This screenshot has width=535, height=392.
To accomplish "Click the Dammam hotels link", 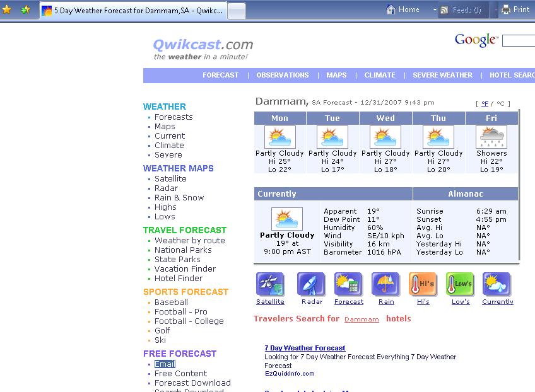I will (x=362, y=320).
